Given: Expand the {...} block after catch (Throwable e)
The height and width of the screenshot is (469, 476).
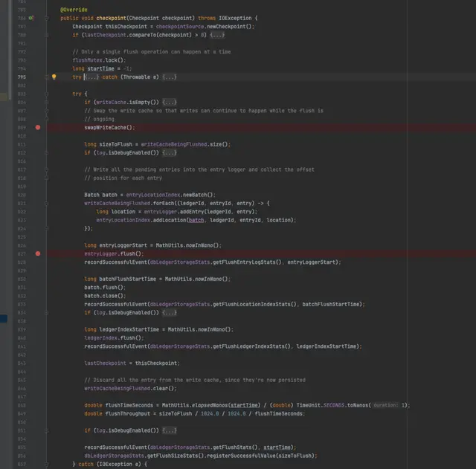Looking at the screenshot, I should point(170,77).
